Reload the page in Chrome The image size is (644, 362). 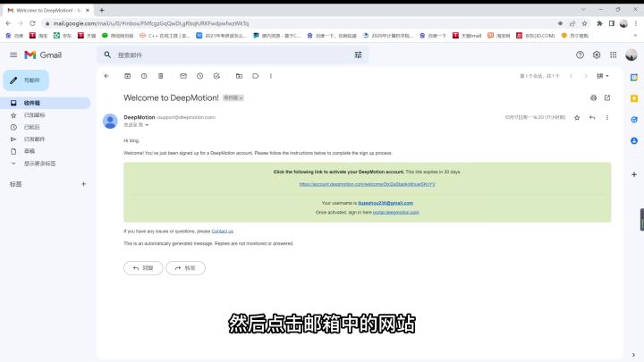[32, 23]
